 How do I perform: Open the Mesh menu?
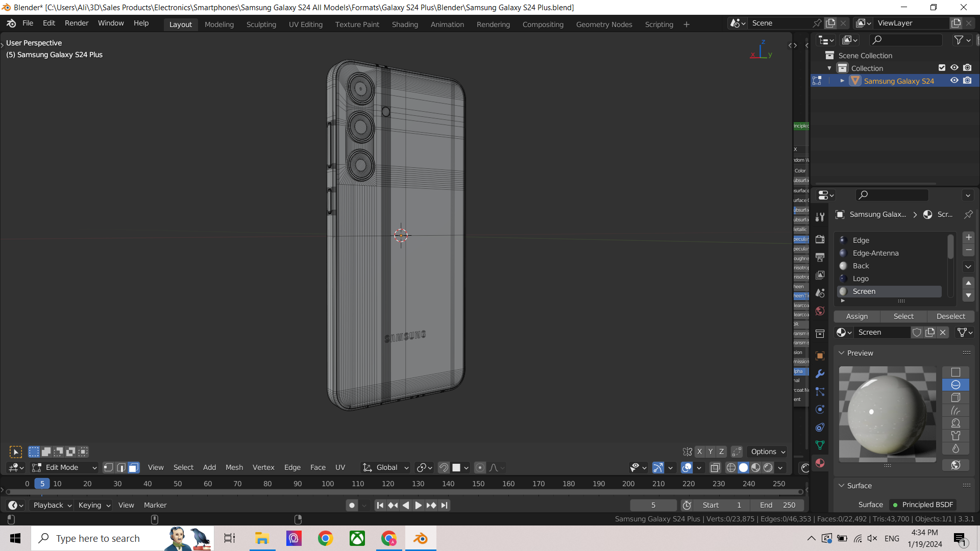234,467
